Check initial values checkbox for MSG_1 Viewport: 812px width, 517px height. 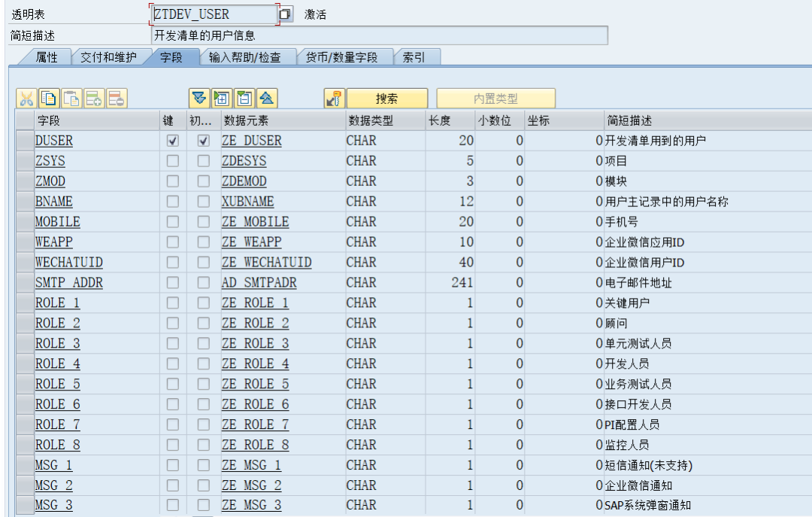(204, 465)
